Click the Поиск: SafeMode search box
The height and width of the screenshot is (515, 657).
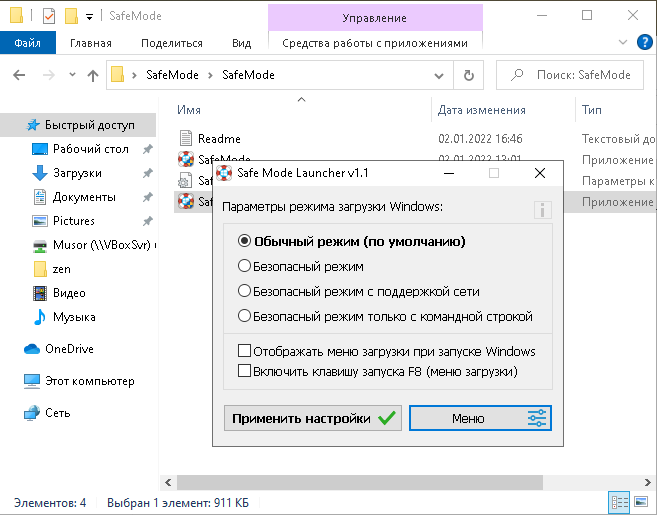(570, 75)
